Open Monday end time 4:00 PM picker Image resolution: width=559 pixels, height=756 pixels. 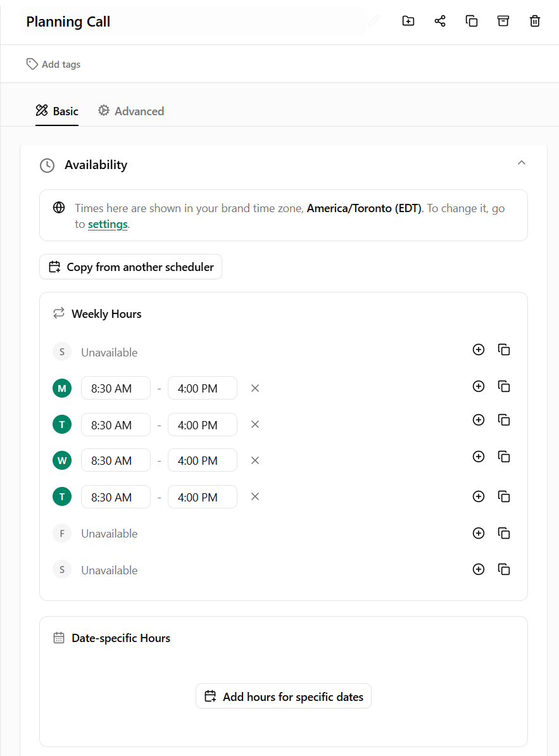click(x=203, y=388)
